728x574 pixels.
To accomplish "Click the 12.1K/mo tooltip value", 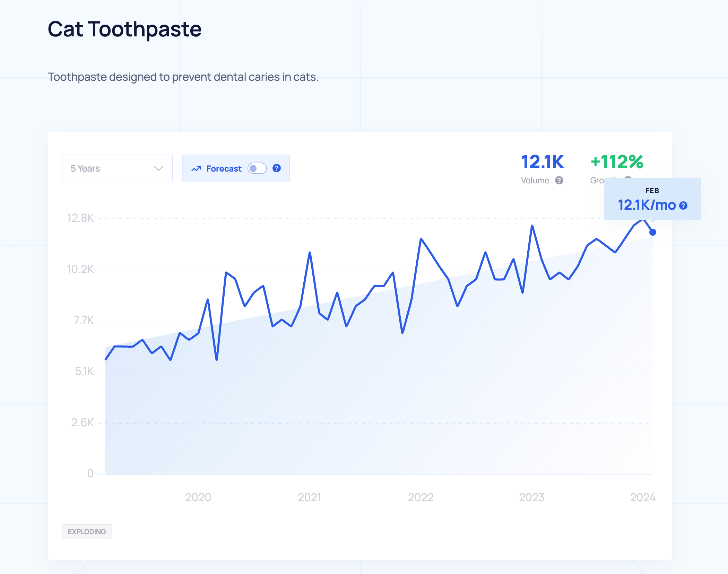I will [x=647, y=205].
